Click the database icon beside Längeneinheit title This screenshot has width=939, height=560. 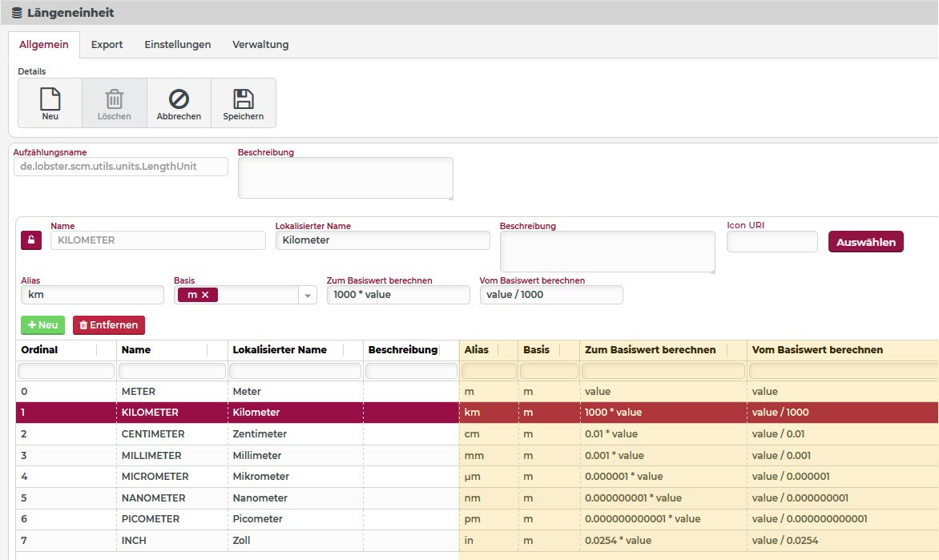click(x=17, y=13)
